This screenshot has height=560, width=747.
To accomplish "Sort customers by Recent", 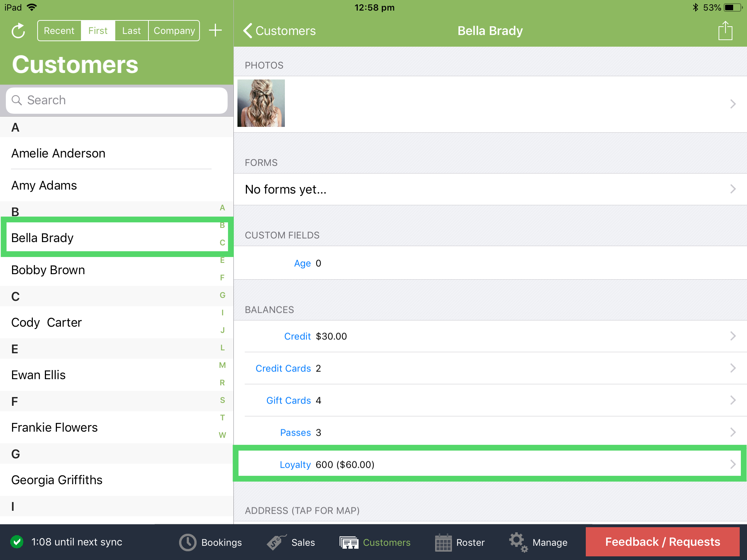I will (59, 31).
